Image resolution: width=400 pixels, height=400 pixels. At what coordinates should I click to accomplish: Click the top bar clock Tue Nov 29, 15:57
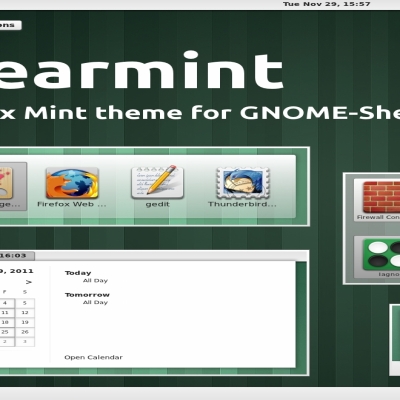click(327, 4)
